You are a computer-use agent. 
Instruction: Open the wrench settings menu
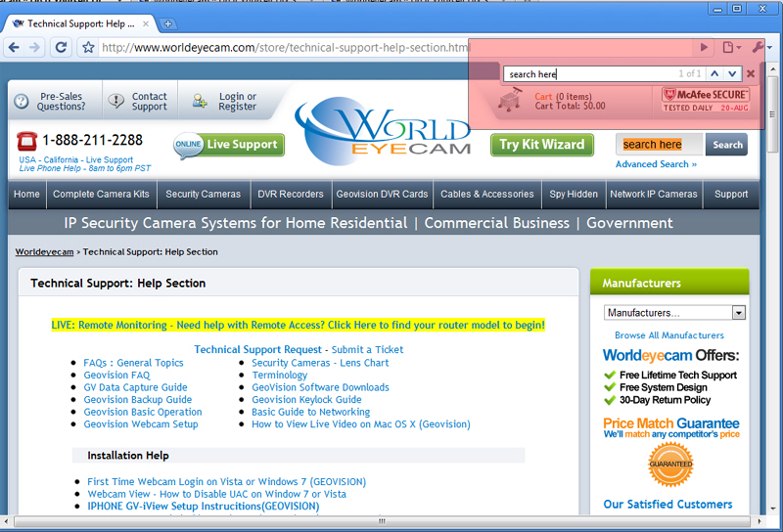[760, 47]
